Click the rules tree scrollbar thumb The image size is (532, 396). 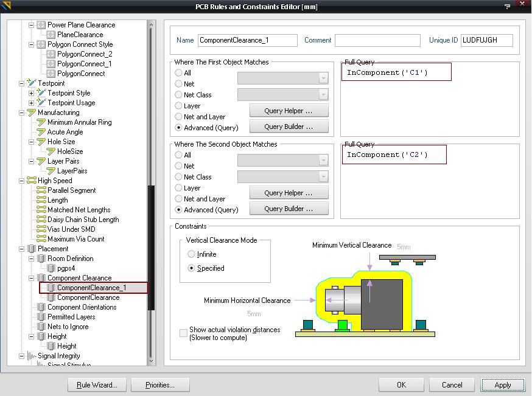coord(152,248)
